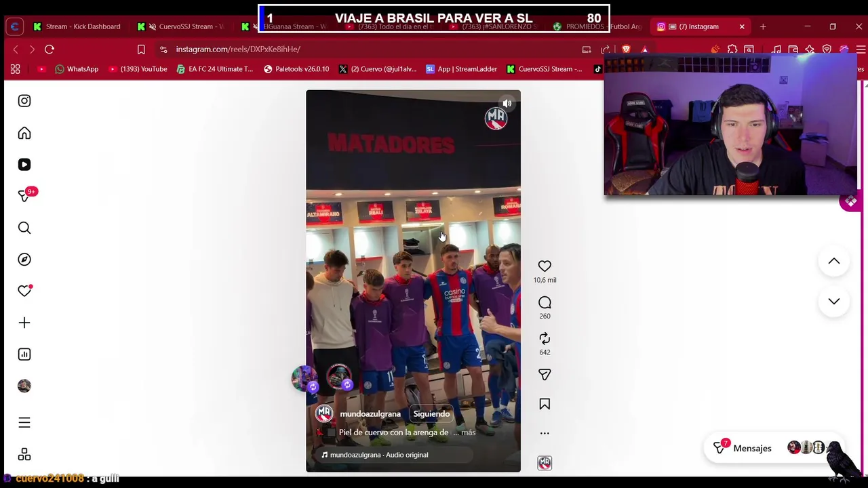Image resolution: width=868 pixels, height=488 pixels.
Task: Open Leo AI sparkle icon
Action: (810, 49)
